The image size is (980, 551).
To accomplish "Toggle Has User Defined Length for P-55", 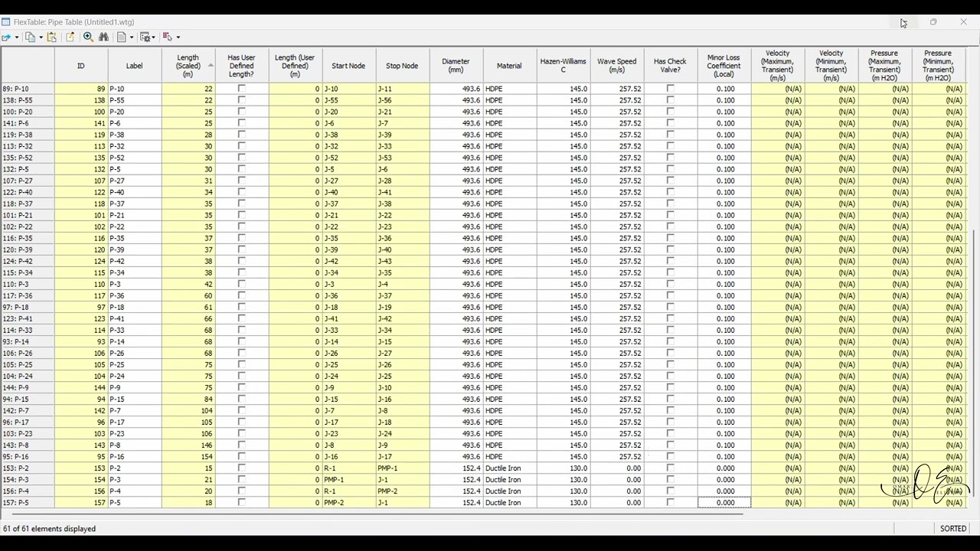I will pos(242,100).
